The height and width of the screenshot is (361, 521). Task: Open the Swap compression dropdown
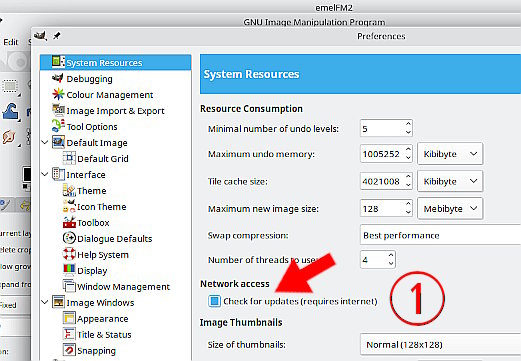coord(440,235)
